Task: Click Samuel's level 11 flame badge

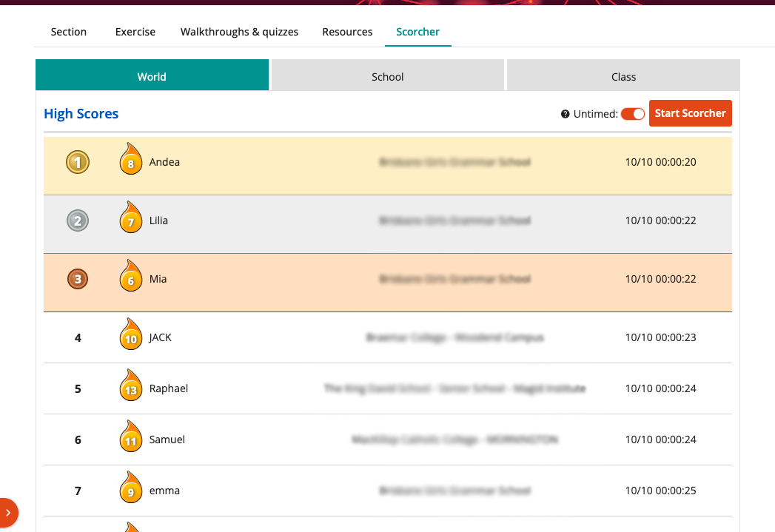Action: 130,436
